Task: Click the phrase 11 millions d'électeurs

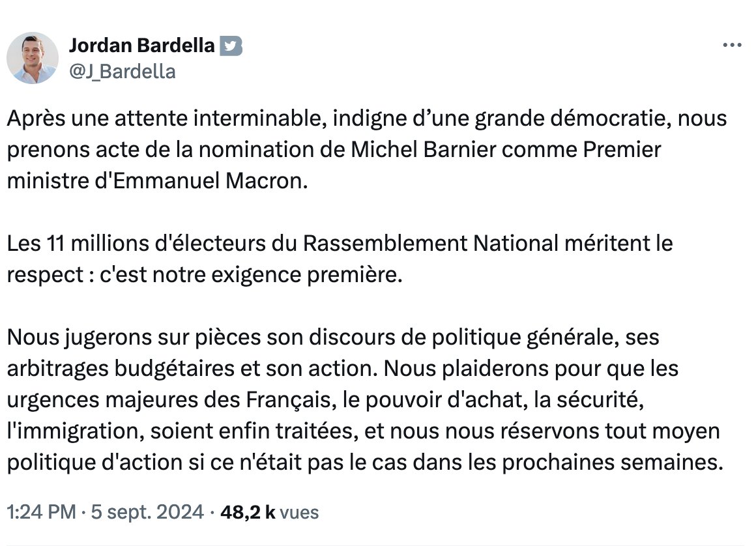Action: (x=156, y=243)
